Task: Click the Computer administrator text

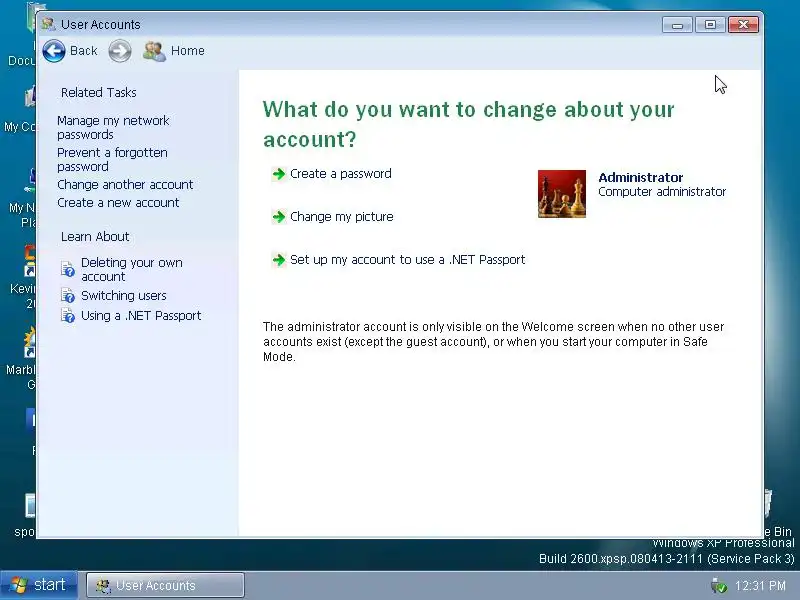Action: (662, 192)
